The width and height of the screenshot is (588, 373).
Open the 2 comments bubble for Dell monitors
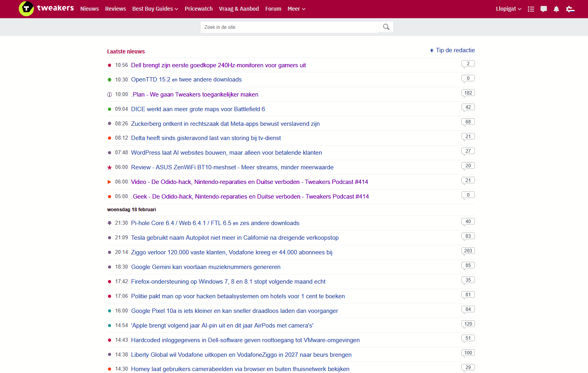coord(468,64)
